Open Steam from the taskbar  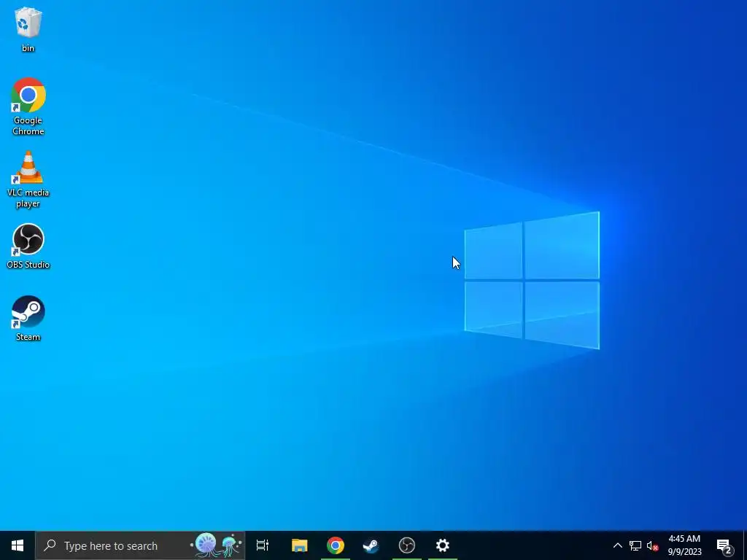coord(371,545)
